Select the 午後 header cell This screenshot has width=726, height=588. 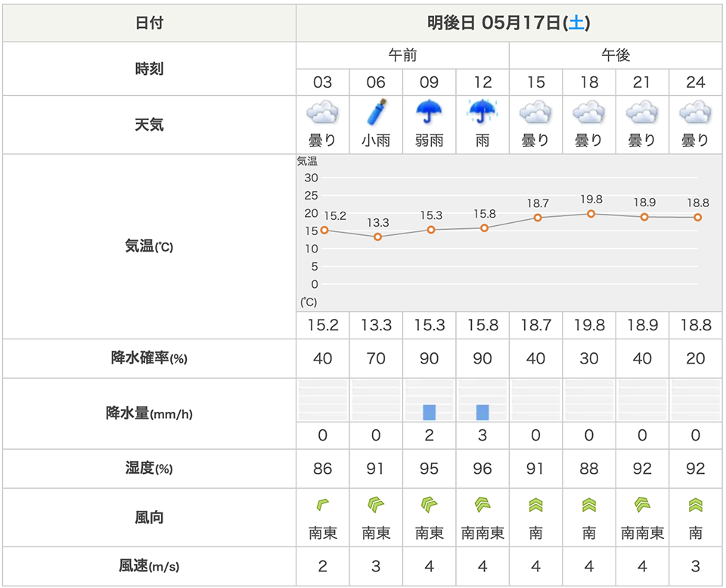click(616, 55)
